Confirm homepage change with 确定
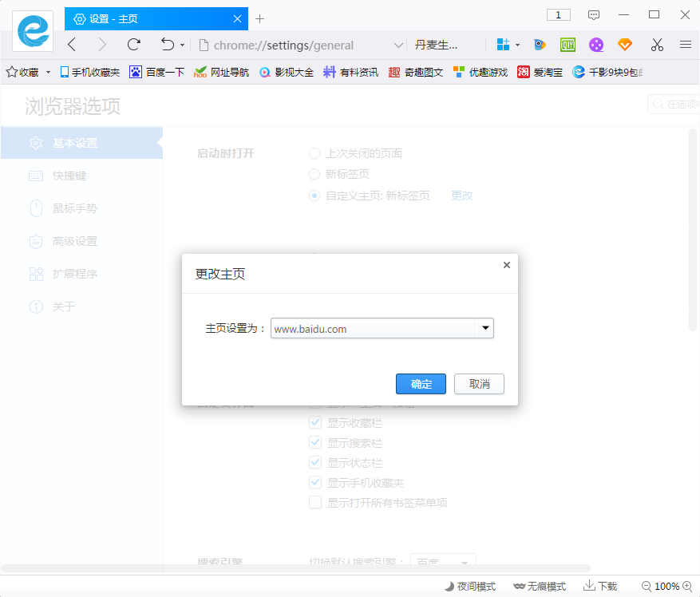700x597 pixels. 421,384
